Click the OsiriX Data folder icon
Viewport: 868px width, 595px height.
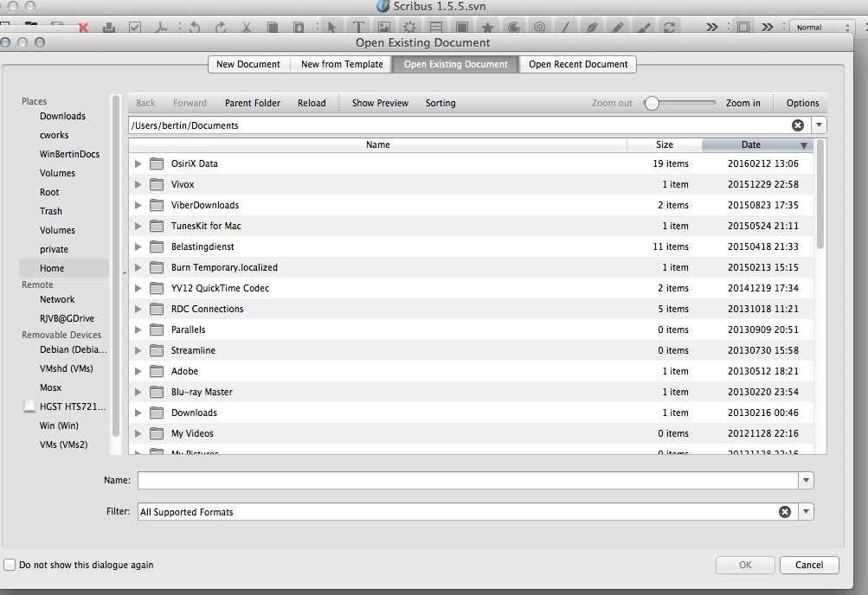157,163
